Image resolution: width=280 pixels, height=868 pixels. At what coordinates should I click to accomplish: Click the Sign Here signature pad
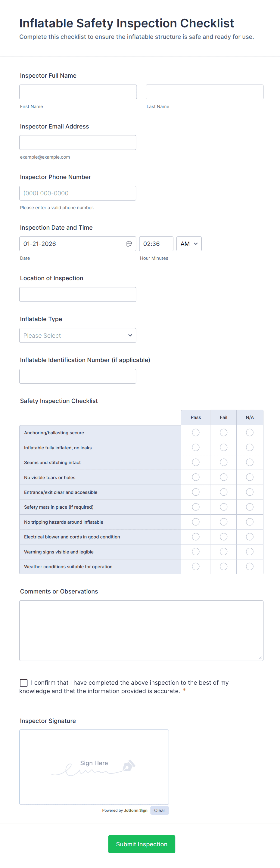tap(94, 767)
